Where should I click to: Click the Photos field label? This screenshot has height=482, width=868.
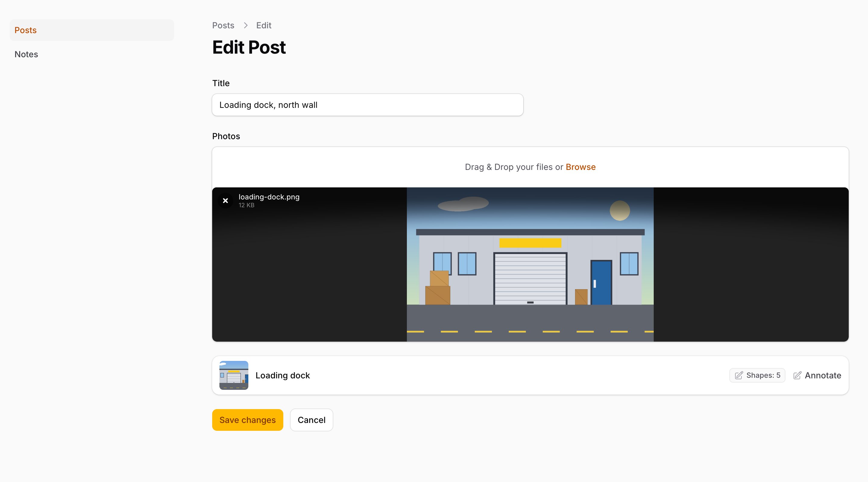point(226,136)
